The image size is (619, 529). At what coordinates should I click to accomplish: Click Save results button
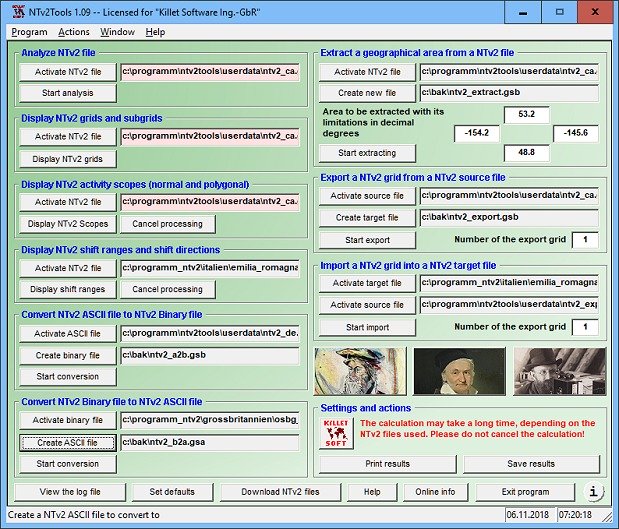point(531,464)
